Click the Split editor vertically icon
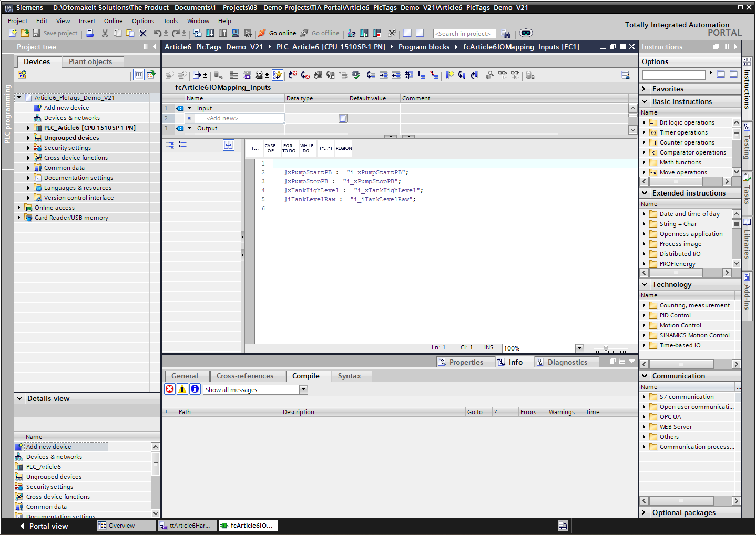Image resolution: width=756 pixels, height=535 pixels. click(x=420, y=33)
